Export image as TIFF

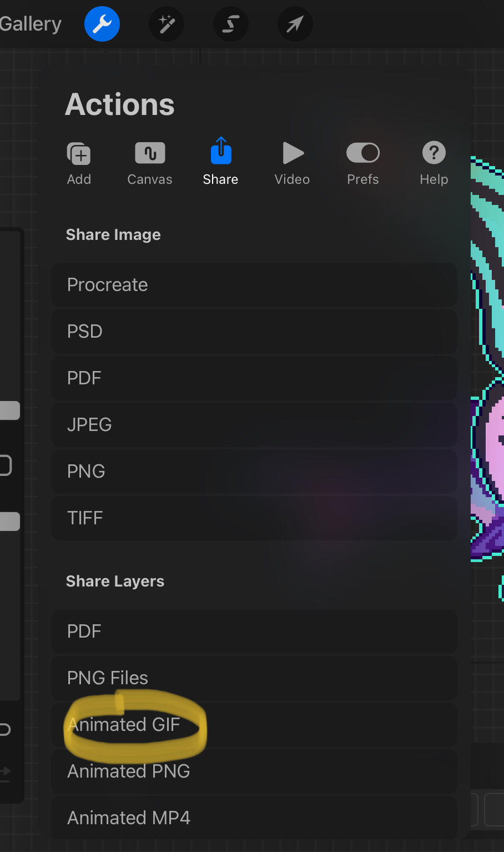point(254,518)
